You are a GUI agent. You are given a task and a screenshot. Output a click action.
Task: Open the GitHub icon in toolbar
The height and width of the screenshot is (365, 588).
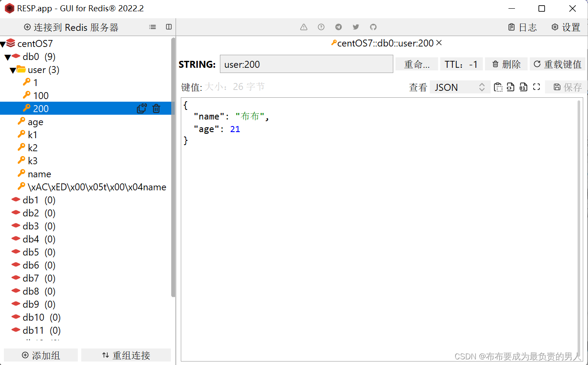[x=373, y=27]
